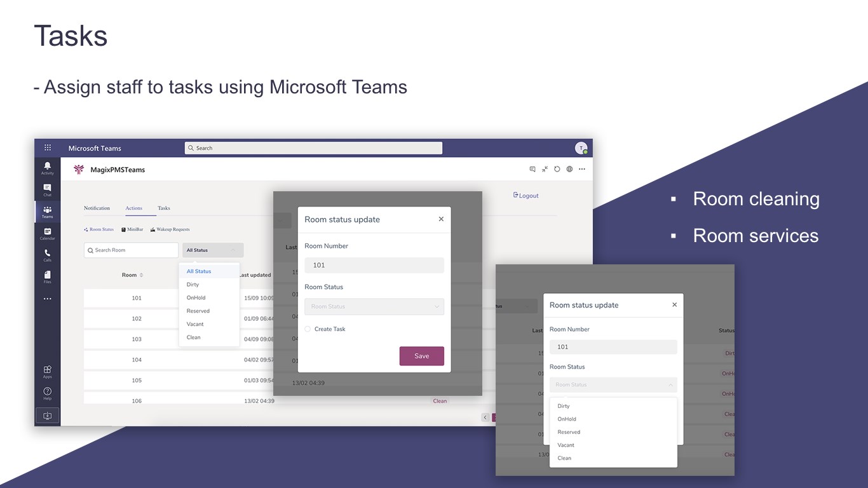The width and height of the screenshot is (868, 488).
Task: Click the Room column sort arrows
Action: click(141, 275)
